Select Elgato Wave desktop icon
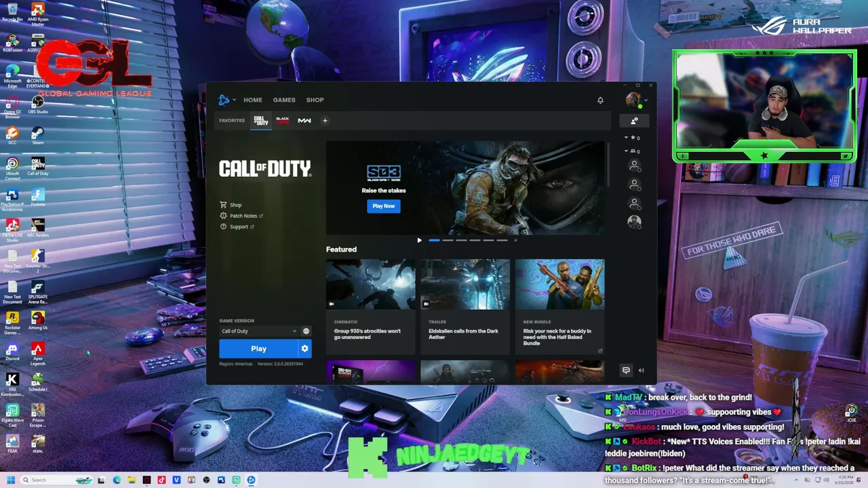Screen dimensions: 868x488 tap(12, 415)
